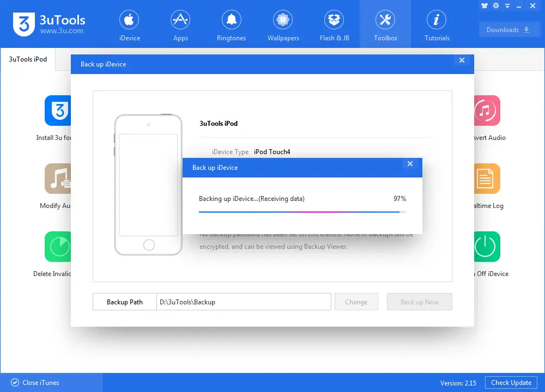This screenshot has height=392, width=545.
Task: Switch to Flash & JB
Action: coord(334,26)
